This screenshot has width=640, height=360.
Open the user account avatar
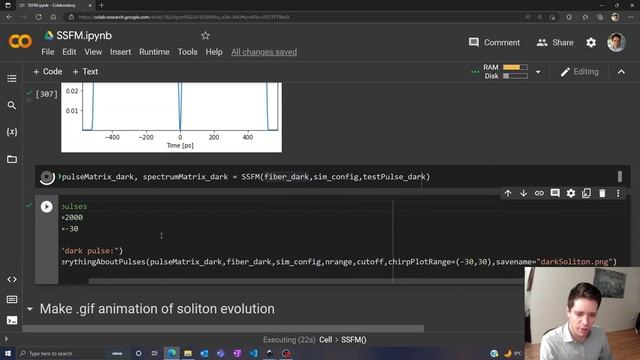[616, 42]
